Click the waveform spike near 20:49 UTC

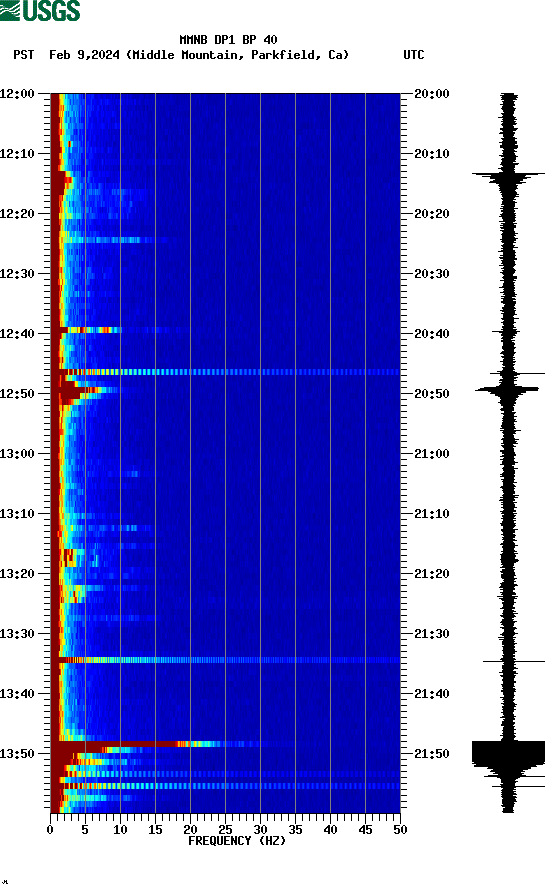click(508, 390)
